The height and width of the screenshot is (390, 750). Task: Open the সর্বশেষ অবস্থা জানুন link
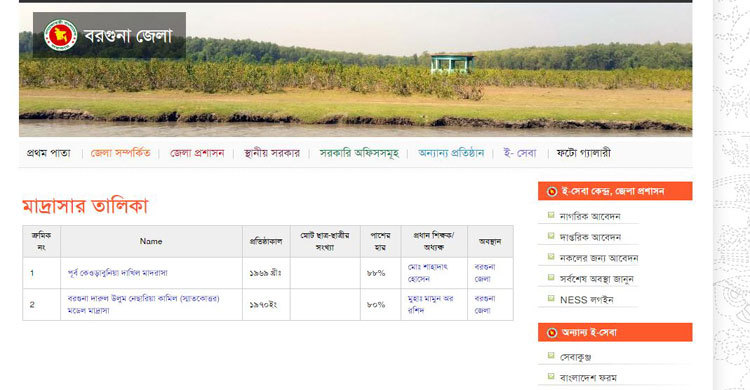(596, 279)
